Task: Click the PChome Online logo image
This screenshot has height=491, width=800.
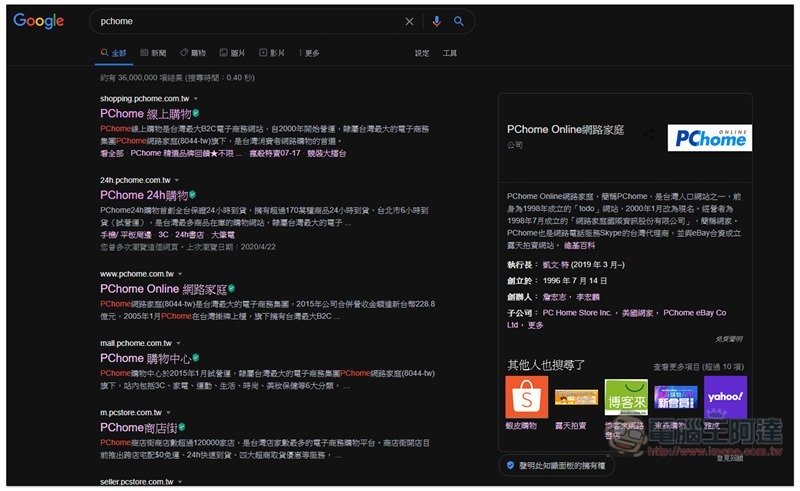Action: click(709, 138)
